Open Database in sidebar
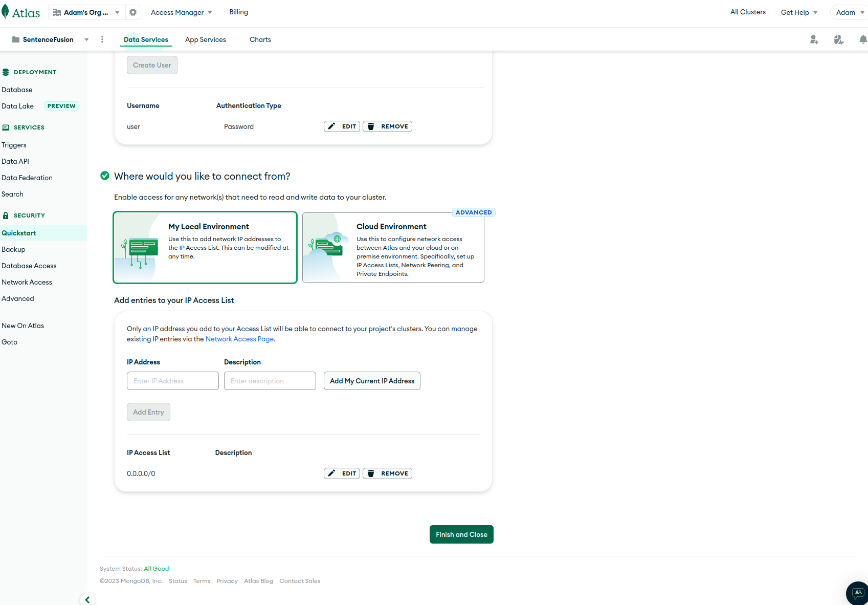The width and height of the screenshot is (868, 605). tap(17, 90)
